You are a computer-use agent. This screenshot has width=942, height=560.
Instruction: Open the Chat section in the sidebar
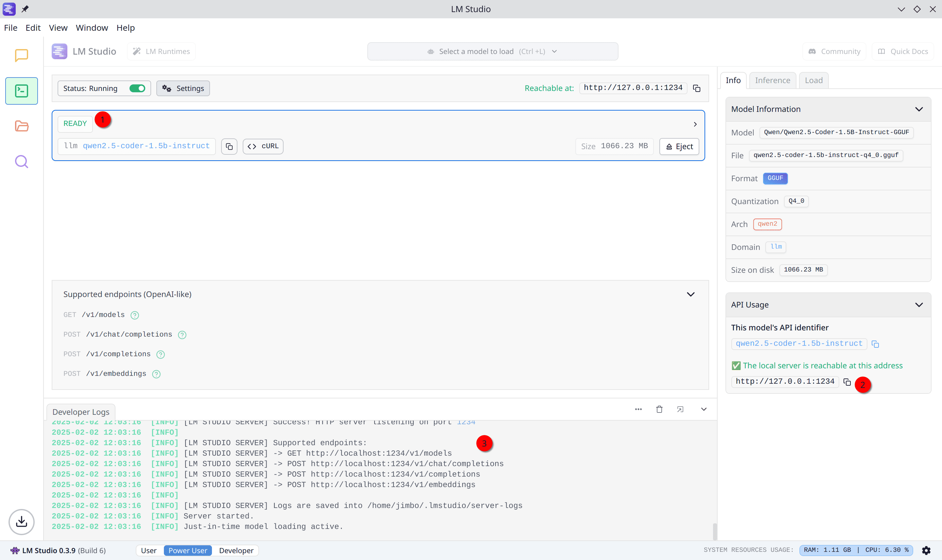[22, 56]
